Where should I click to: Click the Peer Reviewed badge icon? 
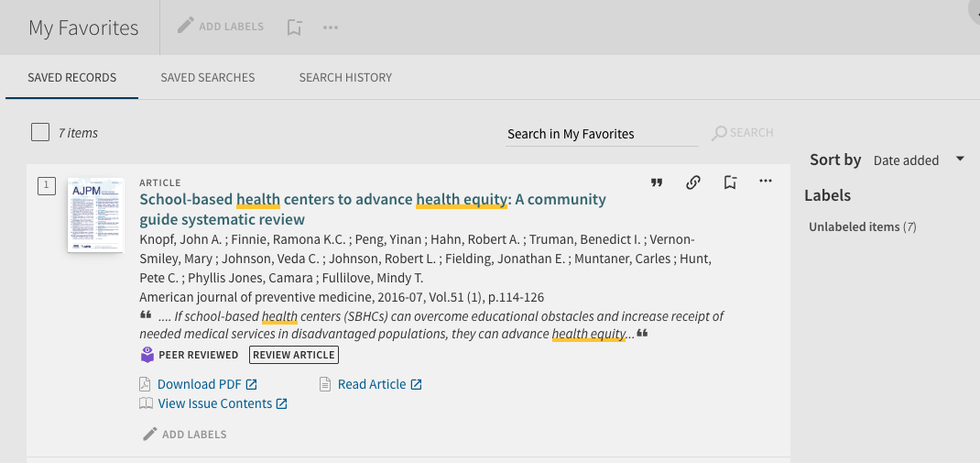coord(147,355)
